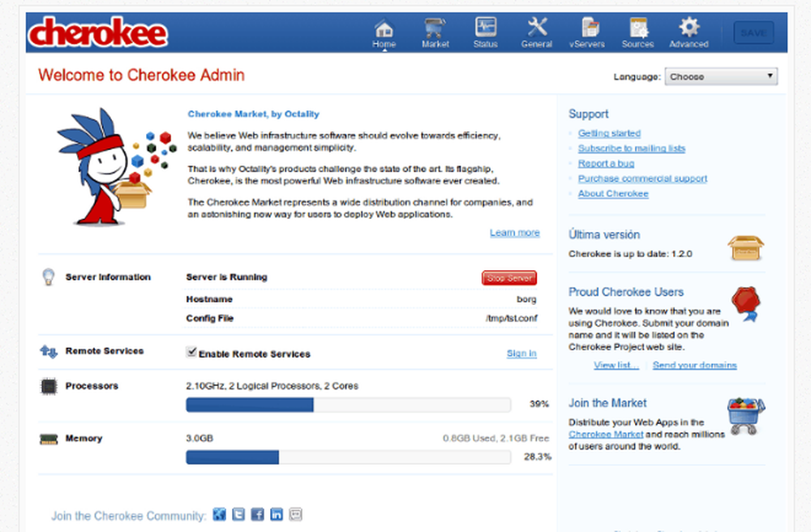The width and height of the screenshot is (811, 532).
Task: Click the '28.3%' memory usage value
Action: pos(538,457)
